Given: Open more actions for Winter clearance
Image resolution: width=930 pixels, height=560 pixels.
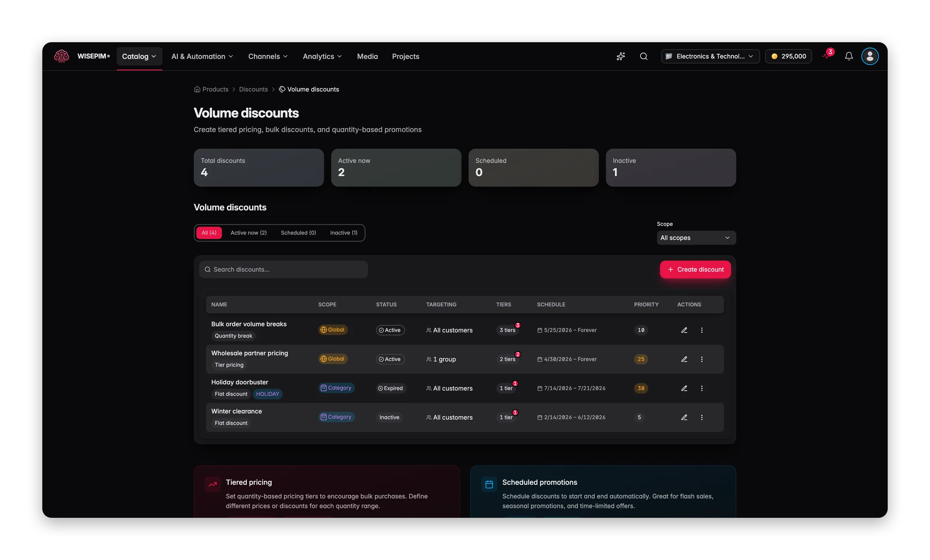Looking at the screenshot, I should pyautogui.click(x=702, y=417).
